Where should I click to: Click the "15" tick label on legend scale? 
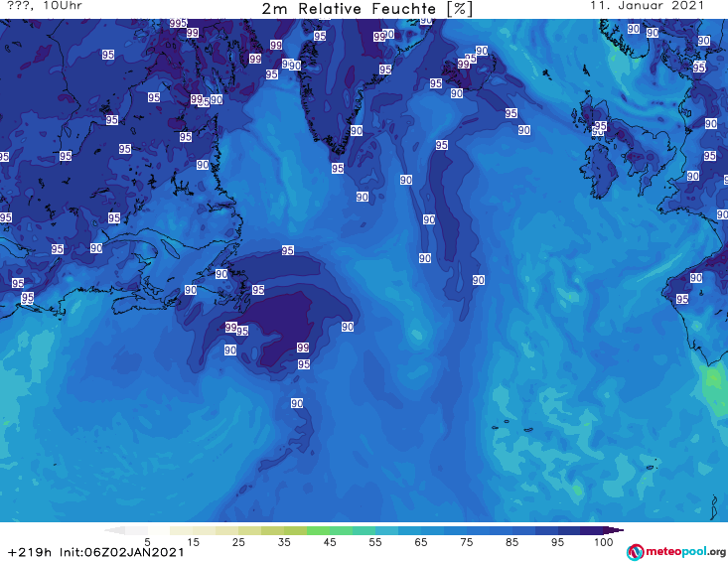pyautogui.click(x=193, y=541)
